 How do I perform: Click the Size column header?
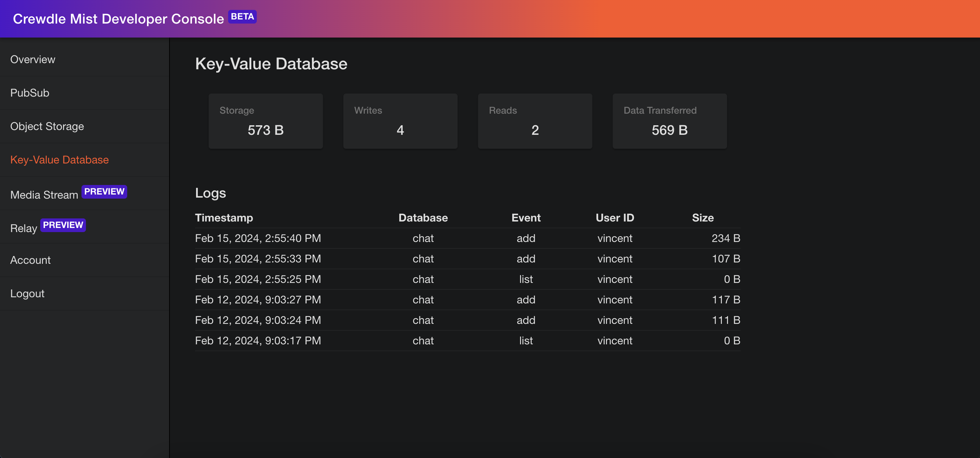(703, 218)
